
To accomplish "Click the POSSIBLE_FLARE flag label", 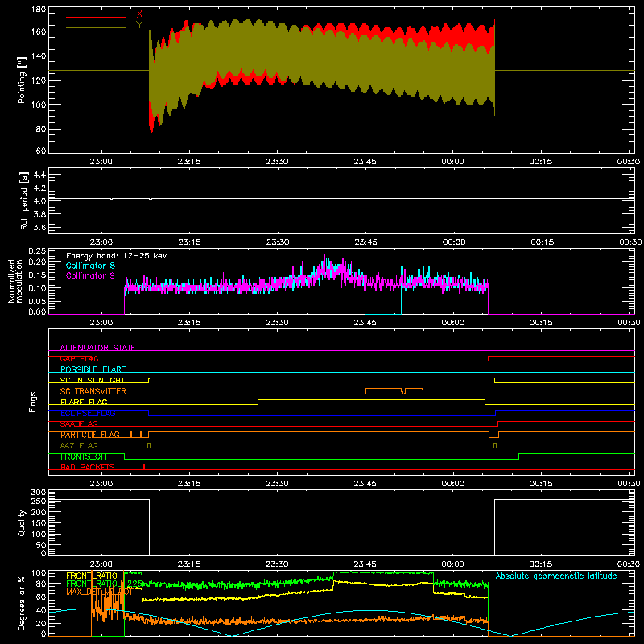I will click(x=93, y=369).
